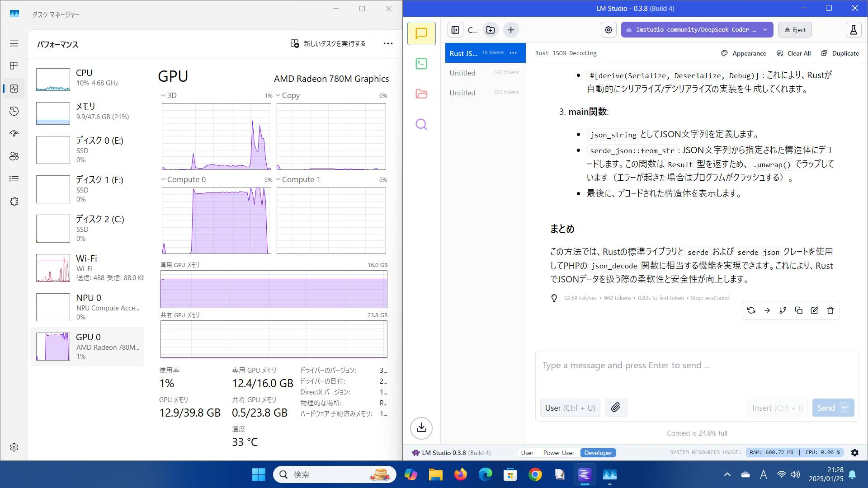Switch LM Studio to Developer mode
The image size is (868, 488).
(598, 453)
